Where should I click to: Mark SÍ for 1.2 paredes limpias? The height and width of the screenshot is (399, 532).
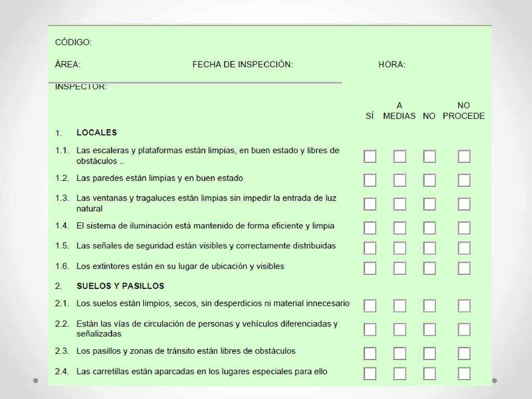click(x=370, y=180)
